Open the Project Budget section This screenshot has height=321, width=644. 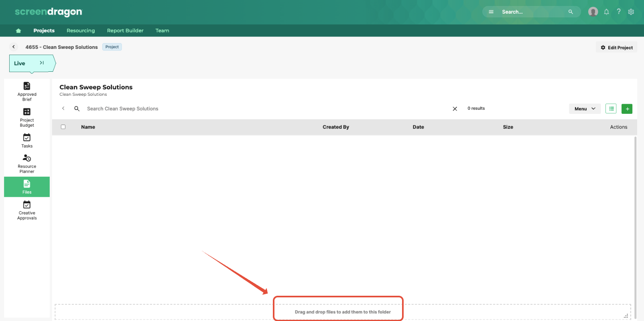point(27,117)
